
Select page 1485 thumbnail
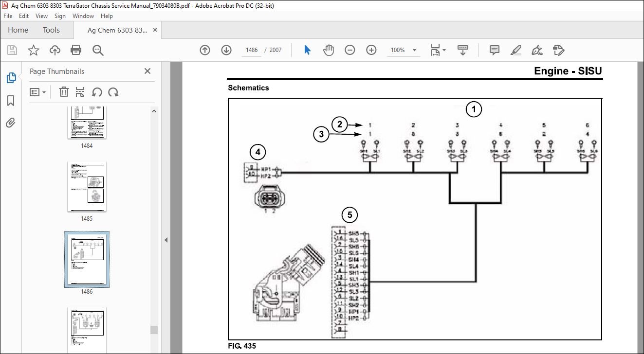[x=87, y=187]
